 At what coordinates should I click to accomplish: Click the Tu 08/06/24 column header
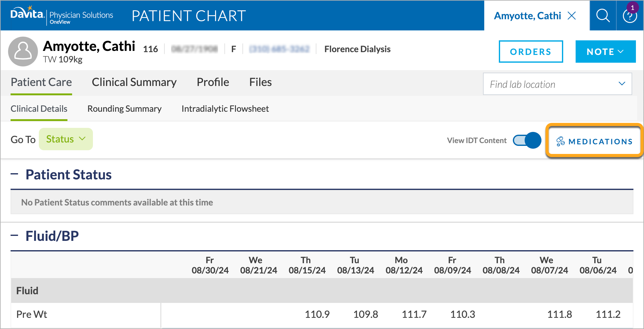point(598,265)
